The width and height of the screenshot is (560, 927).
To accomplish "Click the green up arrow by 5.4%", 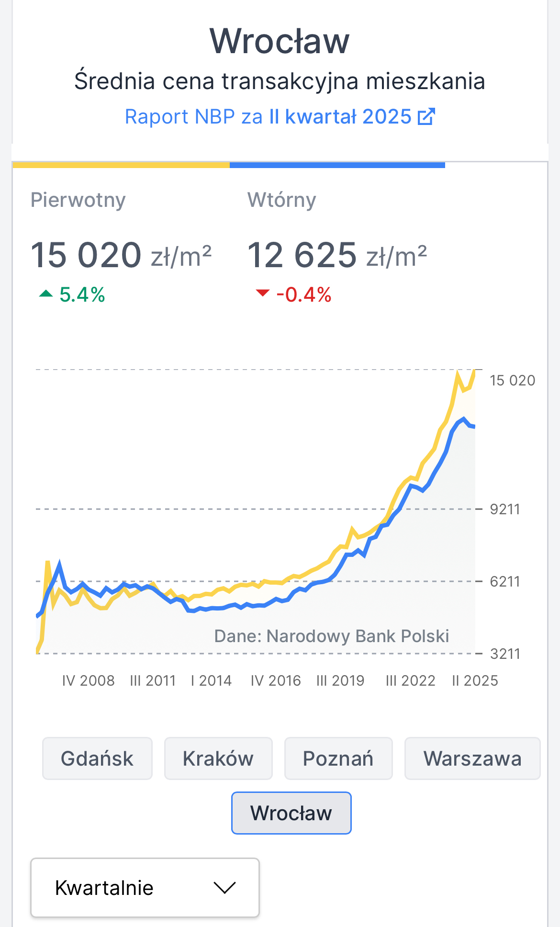I will click(46, 294).
